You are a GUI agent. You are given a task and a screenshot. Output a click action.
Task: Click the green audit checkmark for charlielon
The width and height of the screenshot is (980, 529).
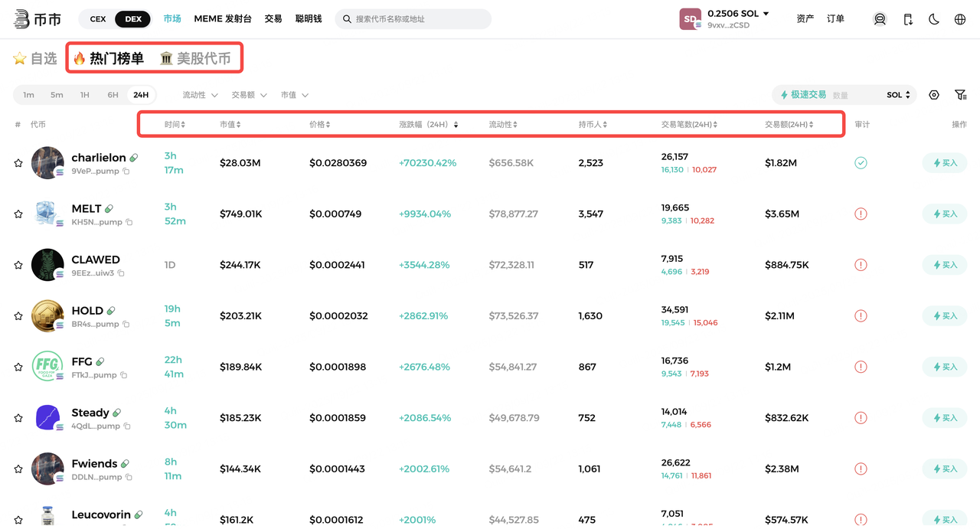coord(861,163)
